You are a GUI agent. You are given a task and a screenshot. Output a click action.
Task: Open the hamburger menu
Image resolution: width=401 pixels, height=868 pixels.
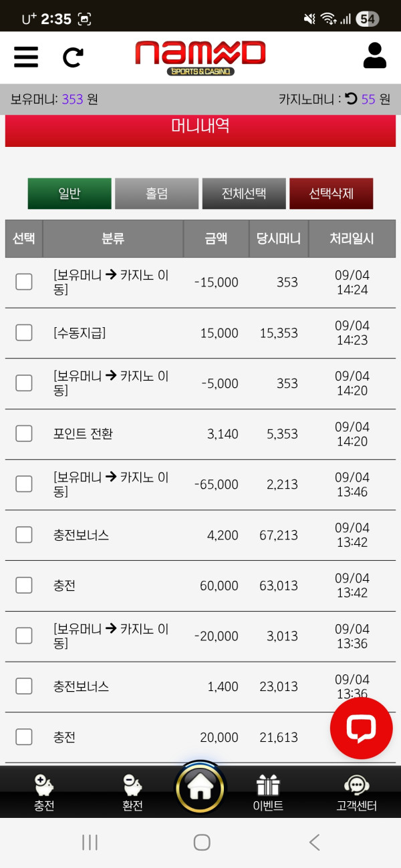26,57
